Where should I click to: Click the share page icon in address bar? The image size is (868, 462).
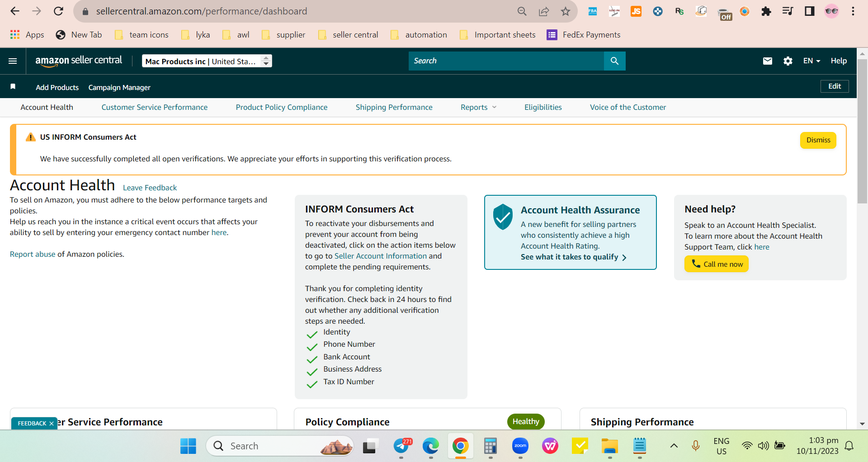pos(544,11)
